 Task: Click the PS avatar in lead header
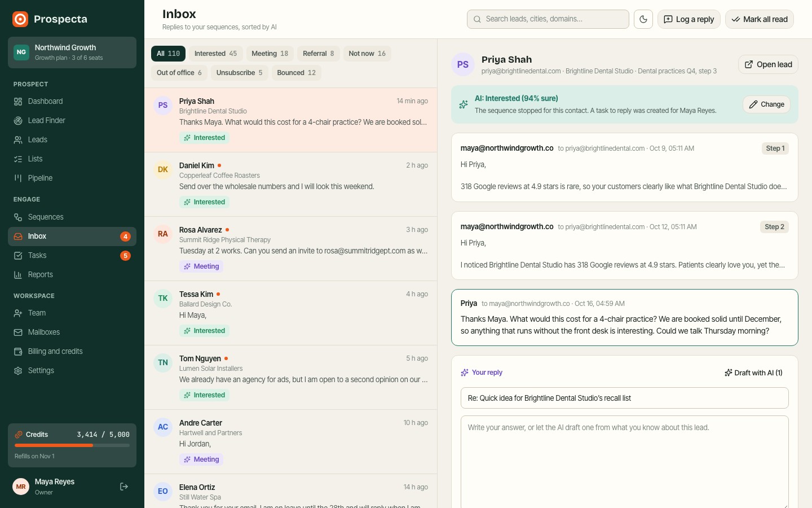[463, 64]
